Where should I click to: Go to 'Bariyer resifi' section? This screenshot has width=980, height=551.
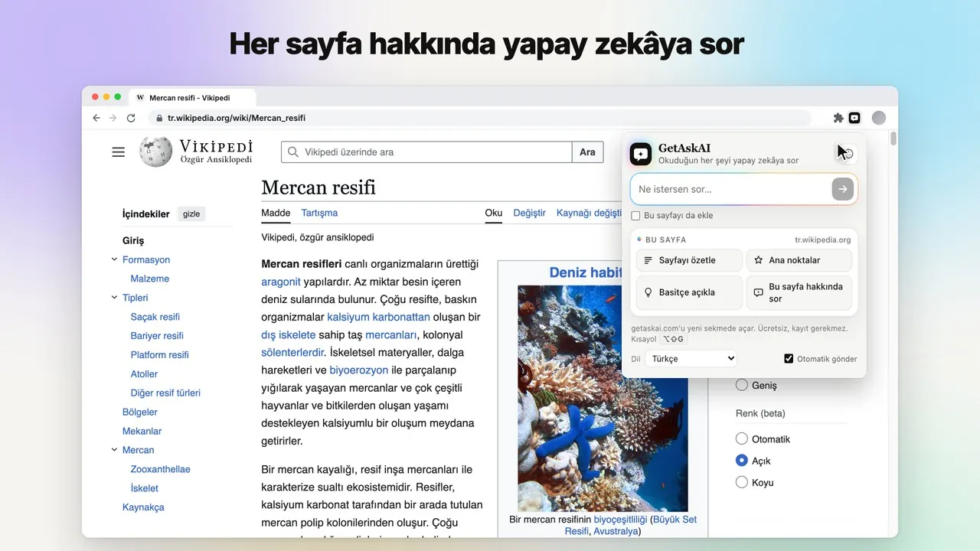(157, 336)
